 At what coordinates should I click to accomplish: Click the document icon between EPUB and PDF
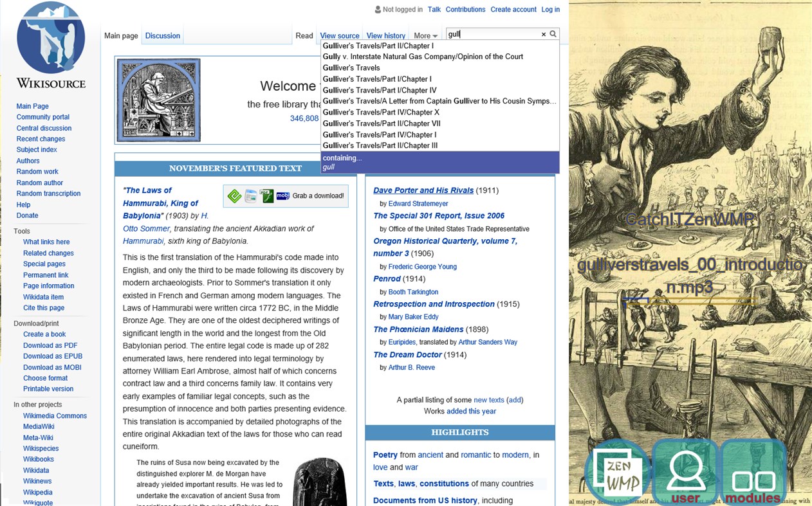(x=251, y=196)
